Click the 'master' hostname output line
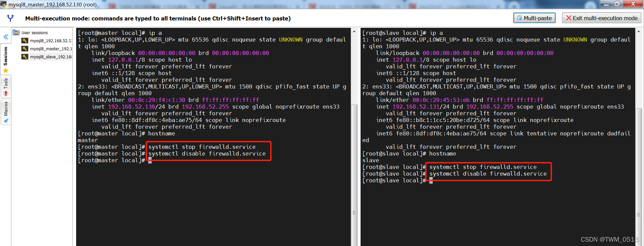This screenshot has width=644, height=246. tap(88, 140)
